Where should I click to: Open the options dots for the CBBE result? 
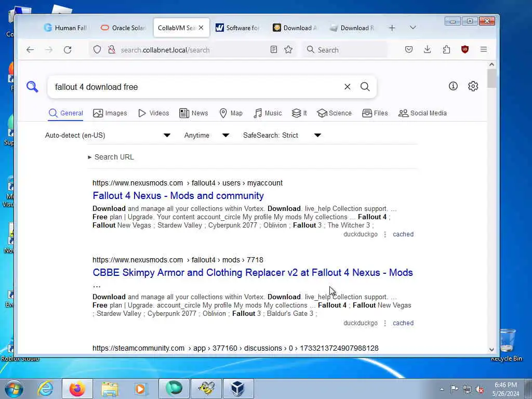click(x=385, y=323)
